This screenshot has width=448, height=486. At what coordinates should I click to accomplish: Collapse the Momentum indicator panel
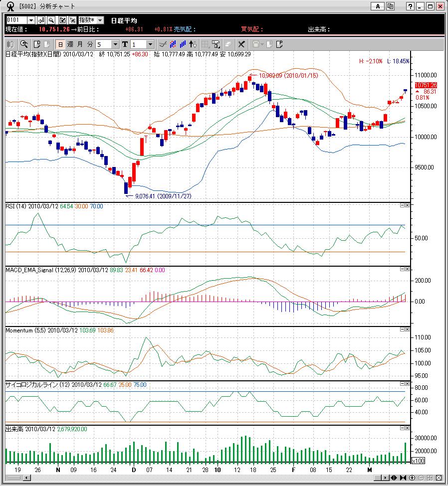[402, 329]
